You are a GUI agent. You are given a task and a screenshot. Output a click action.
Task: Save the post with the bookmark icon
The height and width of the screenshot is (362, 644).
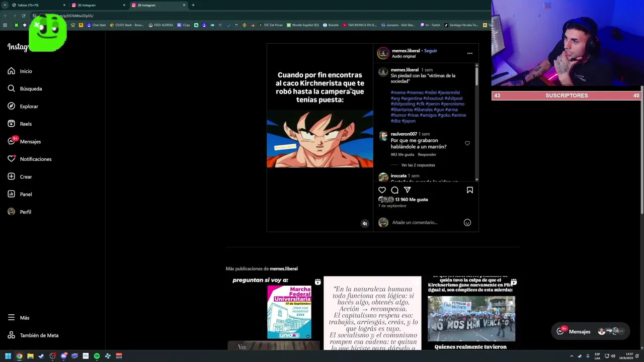(469, 190)
